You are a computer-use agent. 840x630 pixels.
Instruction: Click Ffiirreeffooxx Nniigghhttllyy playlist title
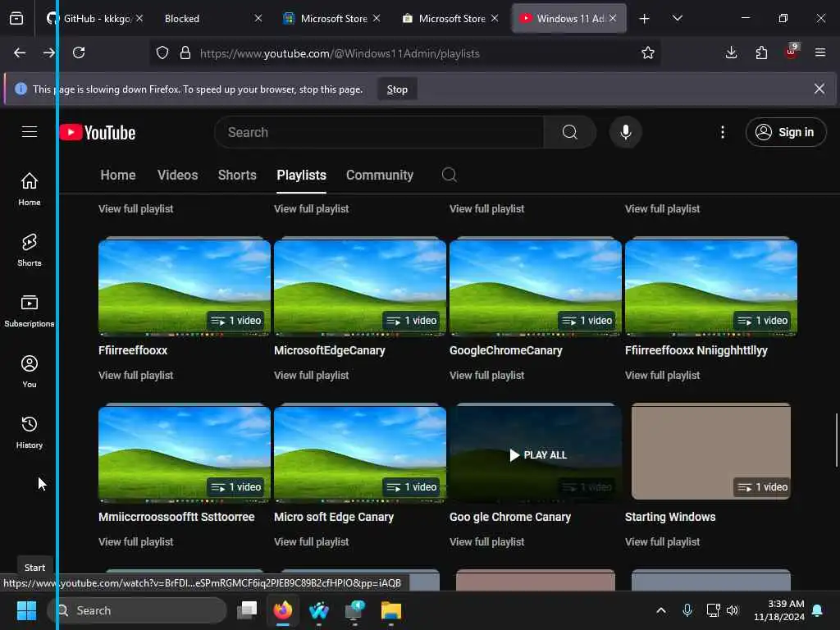pos(696,350)
